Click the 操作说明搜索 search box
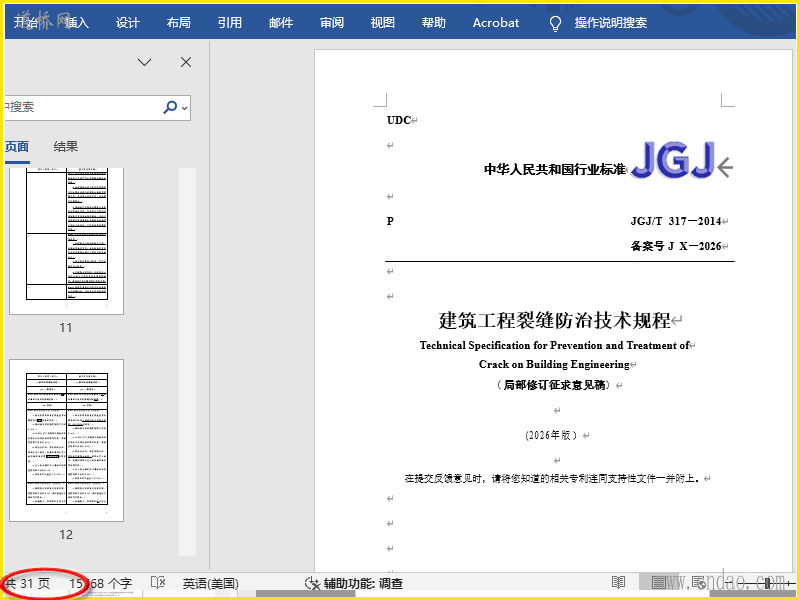Viewport: 800px width, 600px height. [x=611, y=22]
